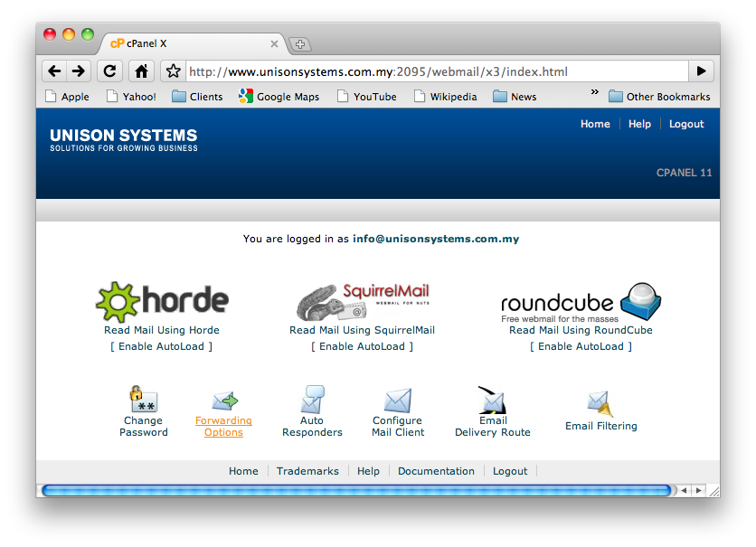Open Horde webmail via its logo

click(x=161, y=299)
